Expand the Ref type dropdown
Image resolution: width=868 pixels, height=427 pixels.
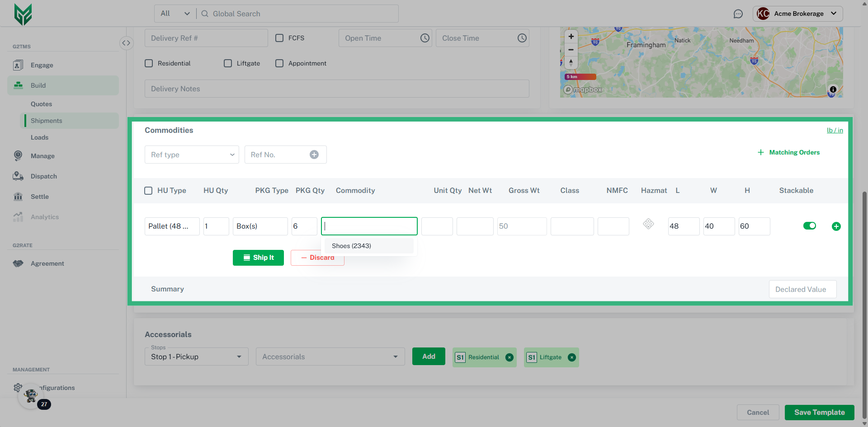pos(192,155)
